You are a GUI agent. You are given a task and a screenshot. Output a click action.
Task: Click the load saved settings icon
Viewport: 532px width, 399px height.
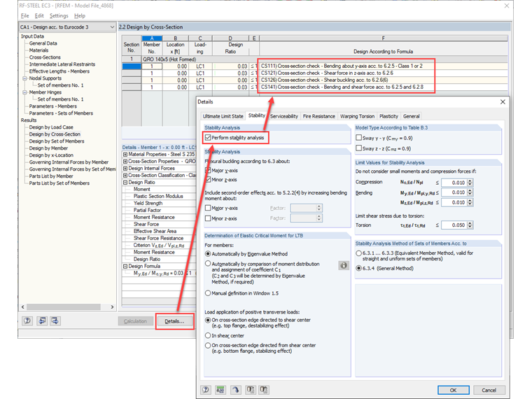point(251,390)
